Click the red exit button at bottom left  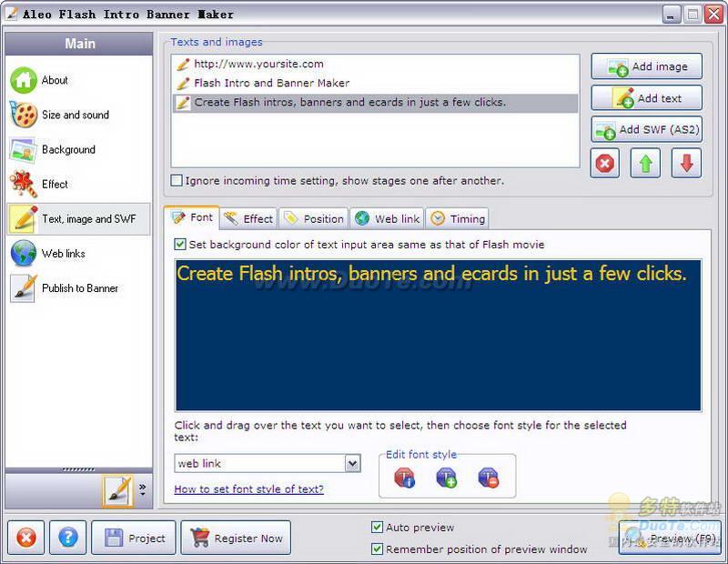click(x=26, y=538)
